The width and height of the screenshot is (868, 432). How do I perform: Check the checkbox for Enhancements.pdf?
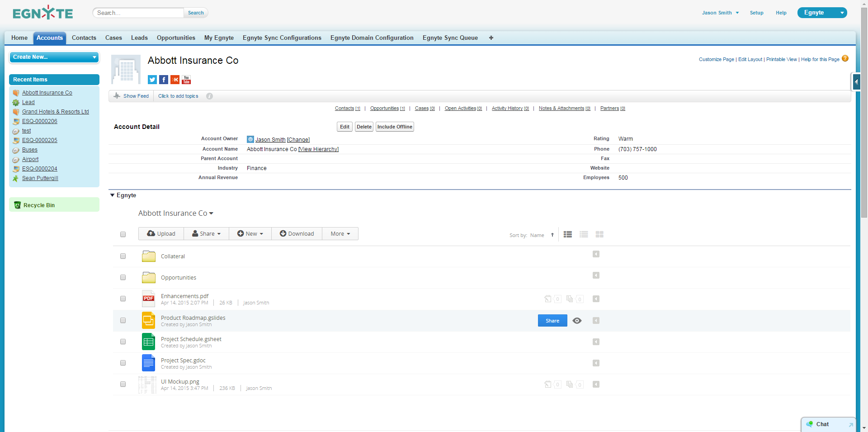[x=123, y=299]
